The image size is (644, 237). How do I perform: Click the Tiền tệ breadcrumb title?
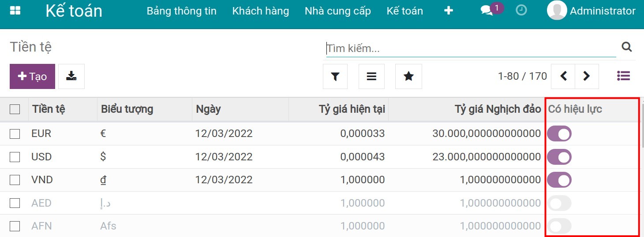pos(31,47)
